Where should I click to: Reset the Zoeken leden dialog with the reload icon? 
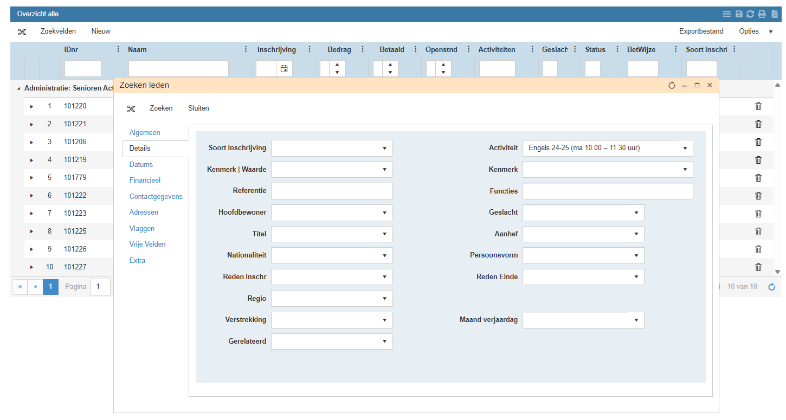672,86
